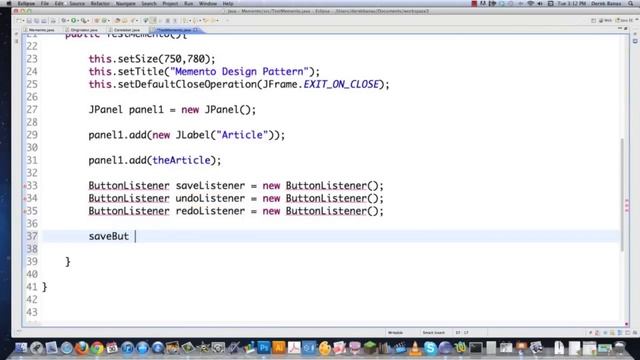
Task: Click the error marker on line 33
Action: 24,186
